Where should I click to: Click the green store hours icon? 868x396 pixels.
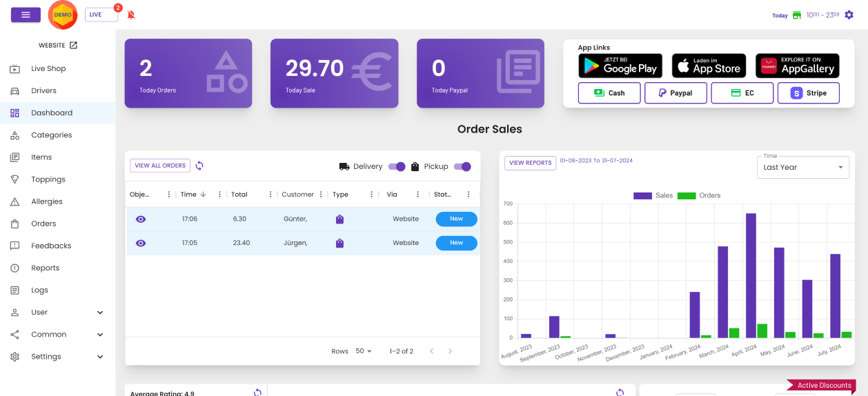(x=797, y=15)
